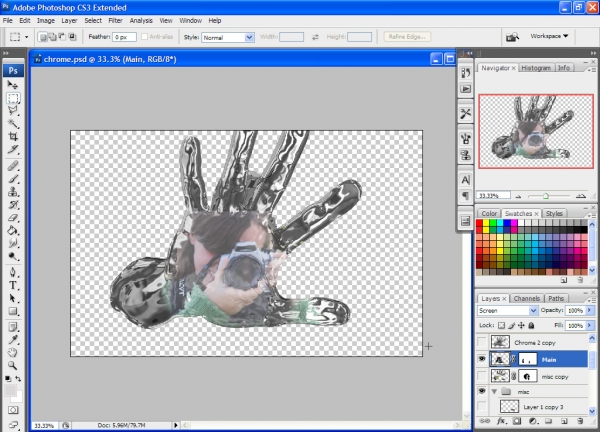Show Layer 1 copy 3
The image size is (600, 432).
(x=482, y=406)
